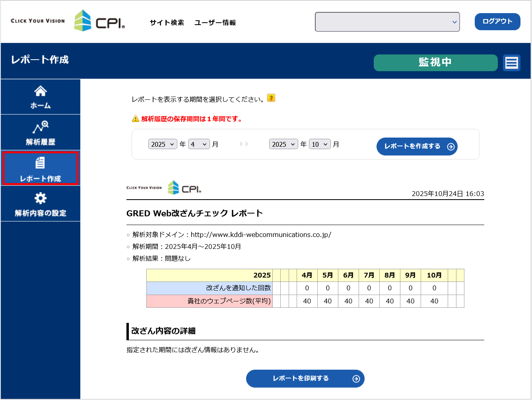Open the site selection dropdown in header
The height and width of the screenshot is (400, 532).
387,22
